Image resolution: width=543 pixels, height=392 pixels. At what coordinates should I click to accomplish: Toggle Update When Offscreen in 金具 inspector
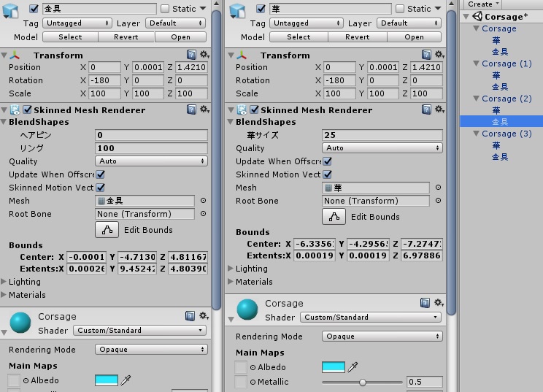101,174
